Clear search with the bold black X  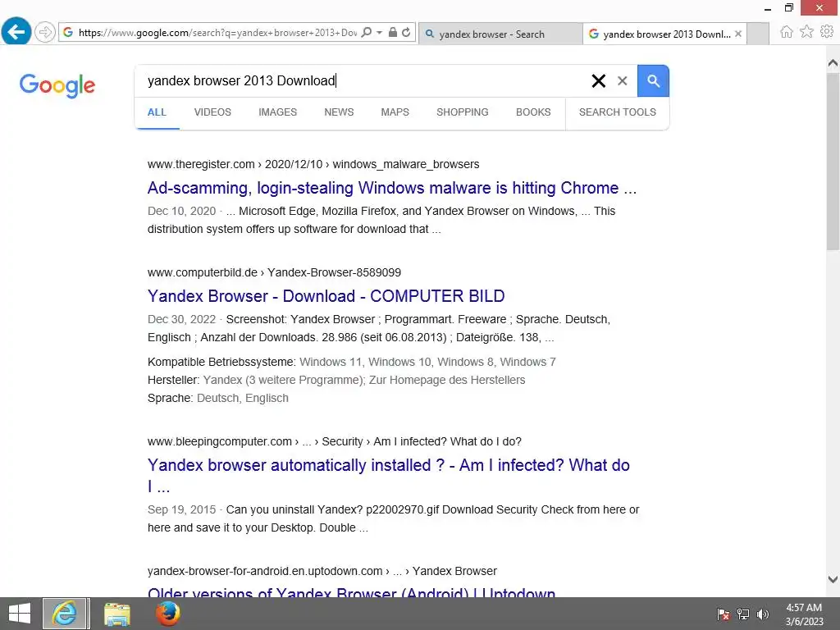[x=598, y=81]
